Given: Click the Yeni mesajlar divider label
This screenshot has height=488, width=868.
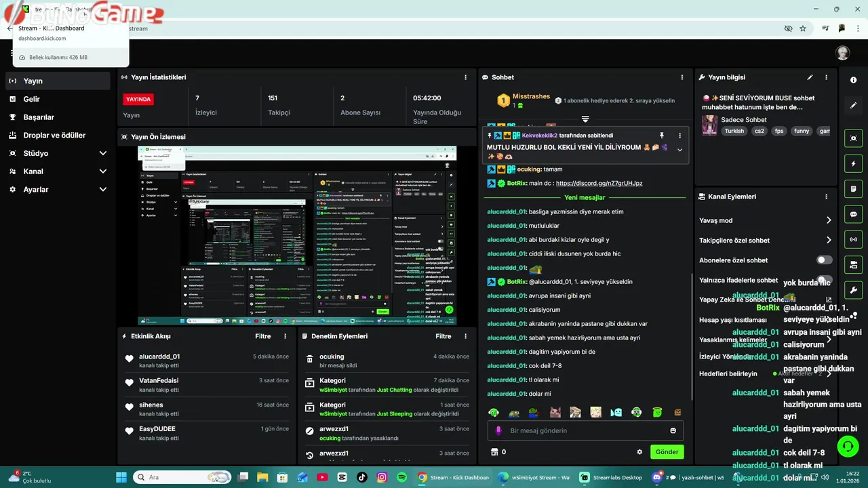Looking at the screenshot, I should coord(585,198).
